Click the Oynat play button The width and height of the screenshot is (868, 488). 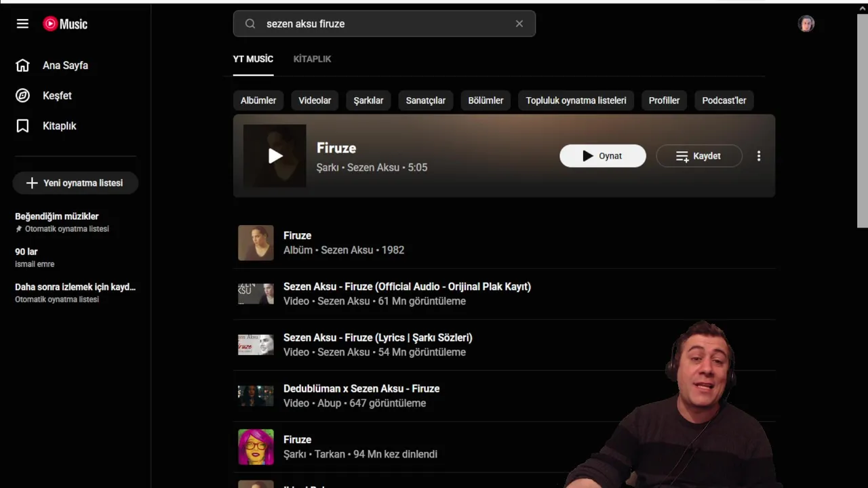tap(603, 156)
